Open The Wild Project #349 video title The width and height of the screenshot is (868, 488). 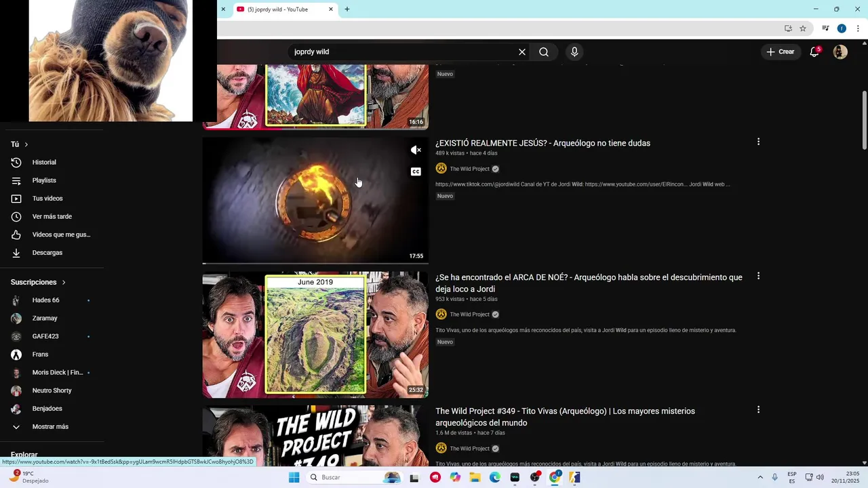coord(565,417)
